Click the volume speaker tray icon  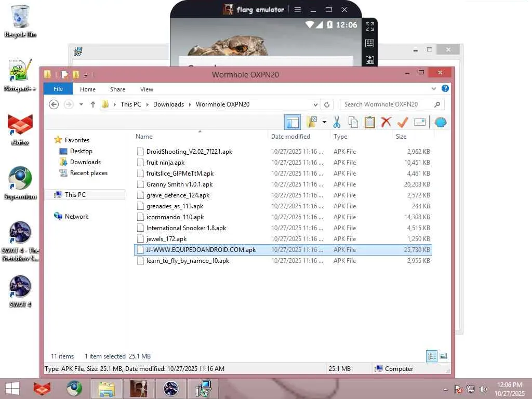[483, 389]
